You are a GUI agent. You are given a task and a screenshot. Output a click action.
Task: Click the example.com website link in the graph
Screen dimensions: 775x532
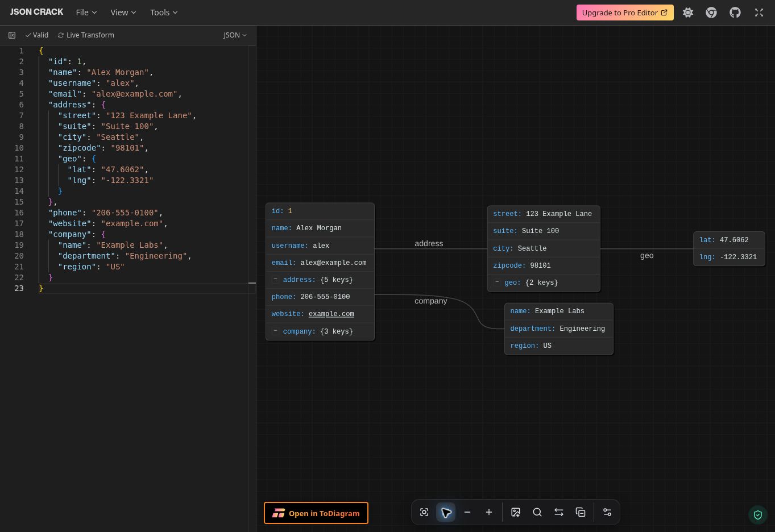(x=331, y=314)
